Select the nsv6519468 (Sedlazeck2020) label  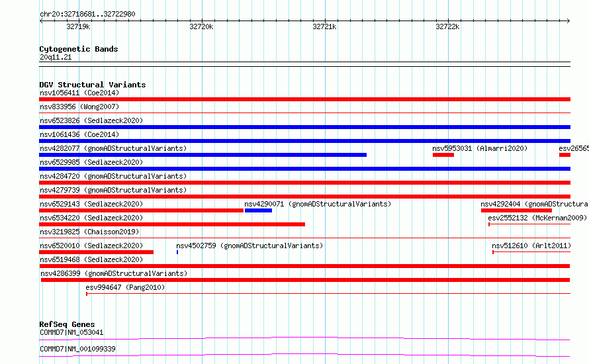pos(91,259)
